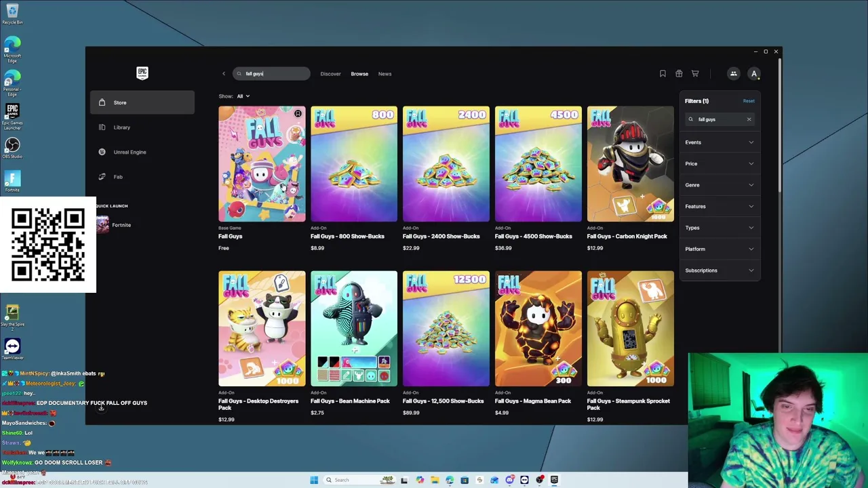Expand the Platform filter
Viewport: 868px width, 488px height.
coord(719,249)
